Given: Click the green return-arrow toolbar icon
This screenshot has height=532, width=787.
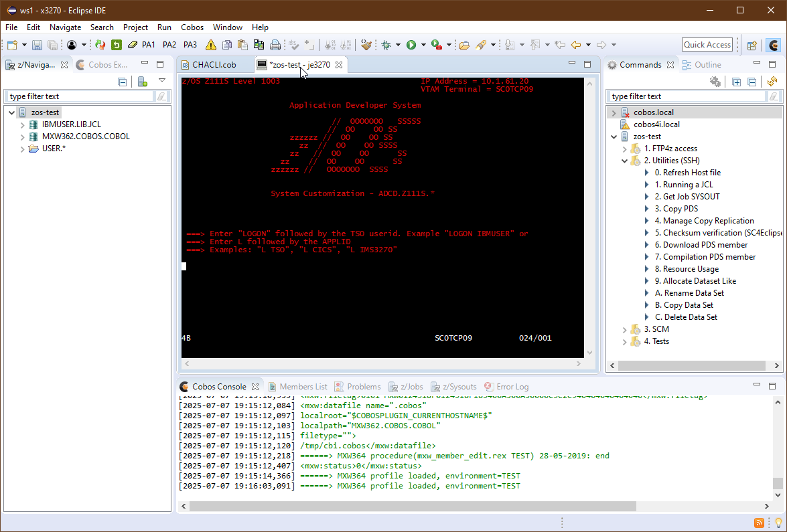Looking at the screenshot, I should pyautogui.click(x=117, y=45).
